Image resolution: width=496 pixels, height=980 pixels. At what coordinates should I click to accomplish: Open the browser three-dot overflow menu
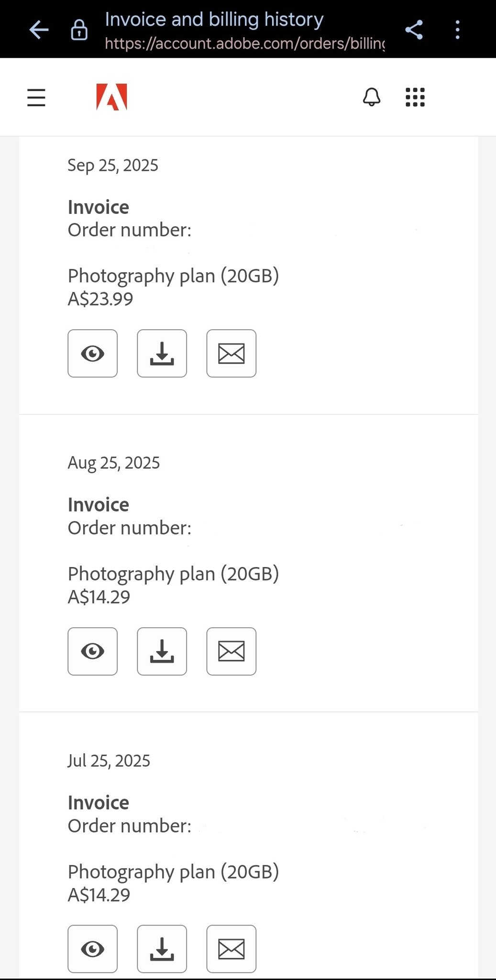(458, 30)
